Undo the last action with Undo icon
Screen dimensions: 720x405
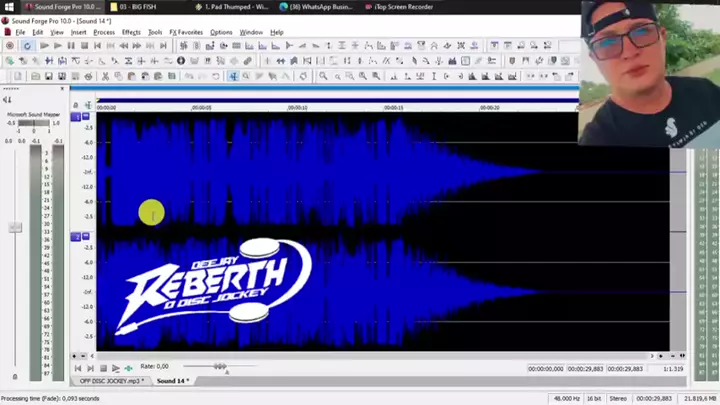pos(189,76)
